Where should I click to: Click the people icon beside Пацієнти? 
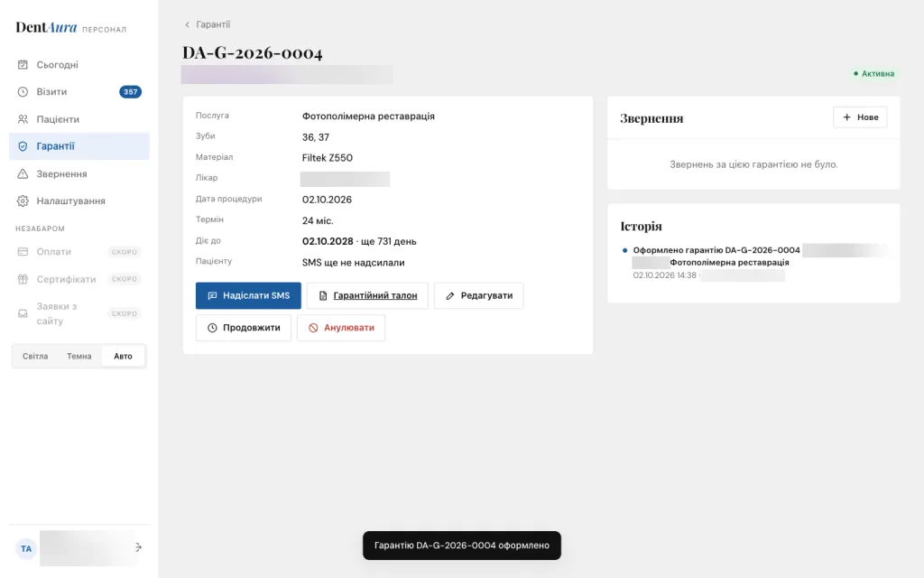click(23, 119)
